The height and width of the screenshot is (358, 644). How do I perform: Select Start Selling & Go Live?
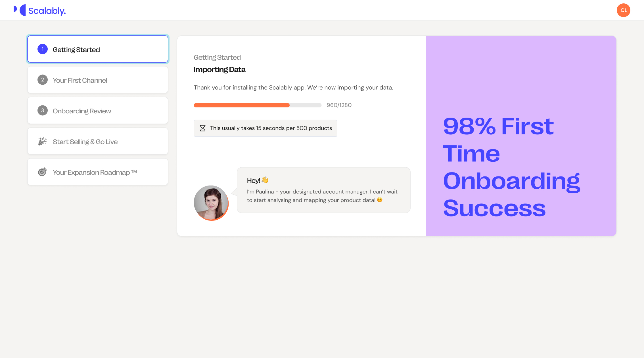85,142
